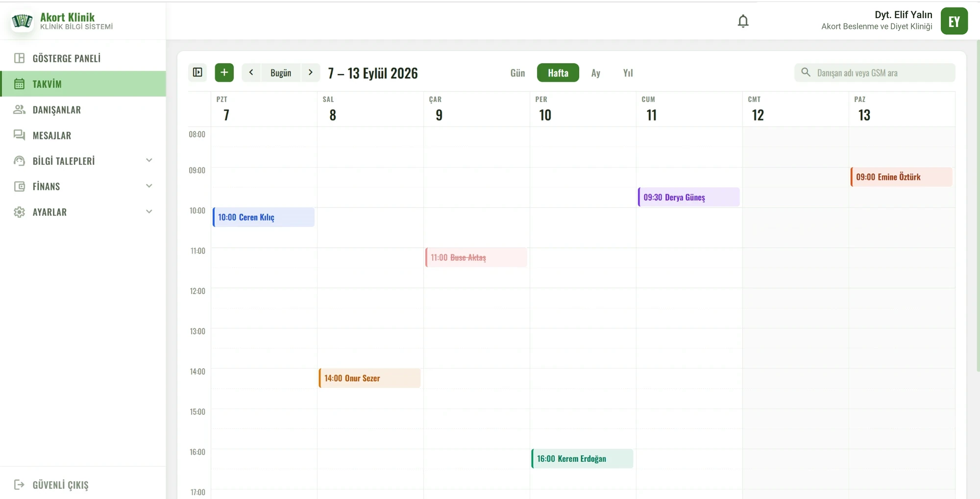Open the cancelled 11:00 Buse Aktaş appointment
Image resolution: width=980 pixels, height=499 pixels.
click(x=476, y=257)
